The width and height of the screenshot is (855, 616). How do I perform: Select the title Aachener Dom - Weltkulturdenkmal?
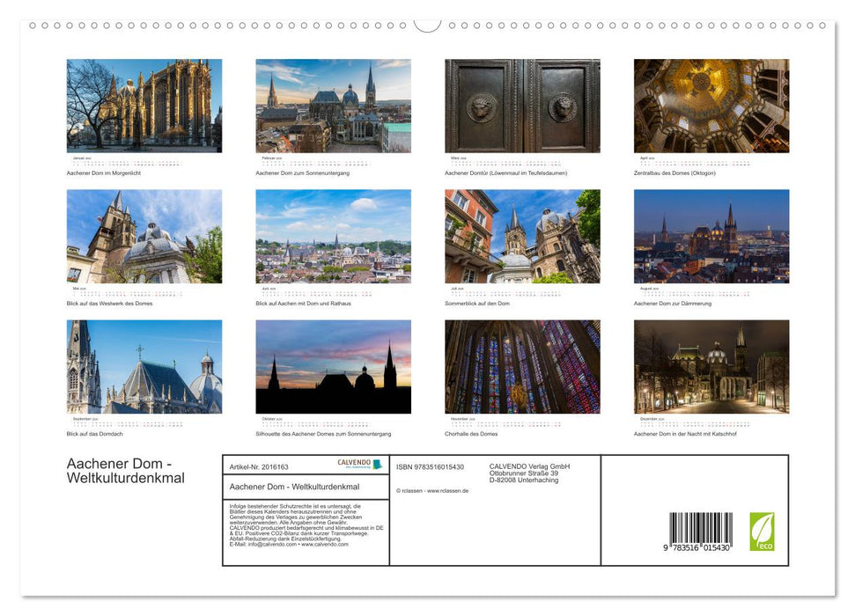(x=294, y=487)
